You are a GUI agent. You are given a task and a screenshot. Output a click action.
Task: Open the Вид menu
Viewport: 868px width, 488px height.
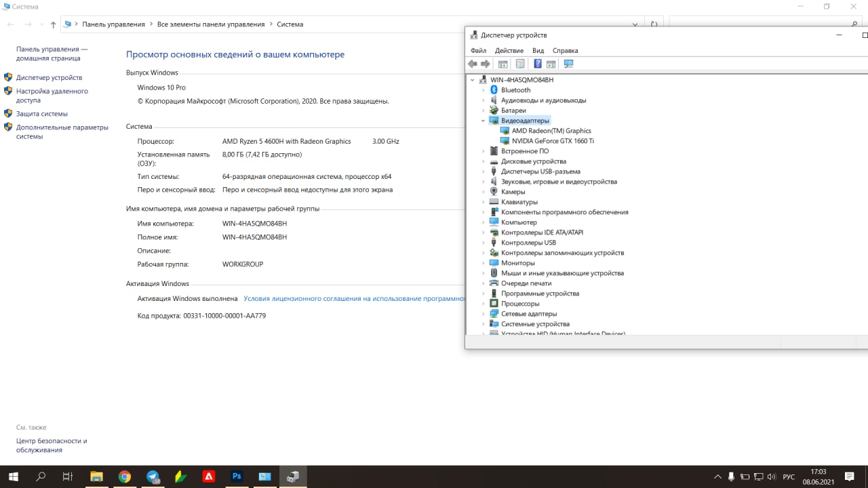point(538,50)
